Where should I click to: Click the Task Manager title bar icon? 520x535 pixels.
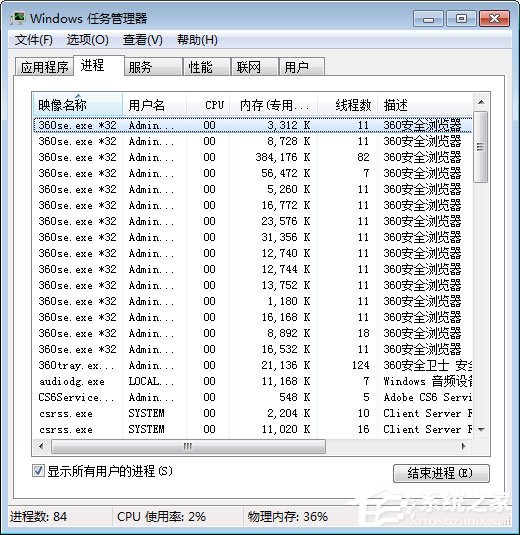pyautogui.click(x=17, y=18)
